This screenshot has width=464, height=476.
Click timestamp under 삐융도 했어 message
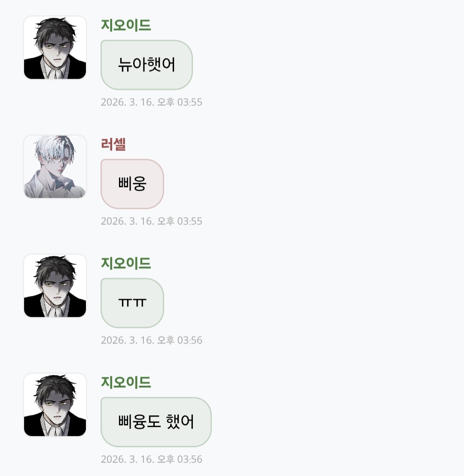click(x=151, y=459)
